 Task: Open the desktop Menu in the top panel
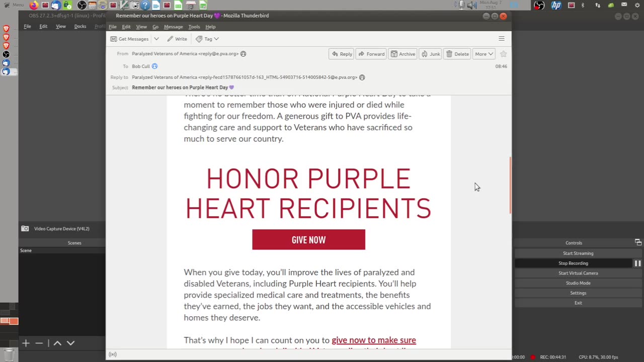pos(14,5)
